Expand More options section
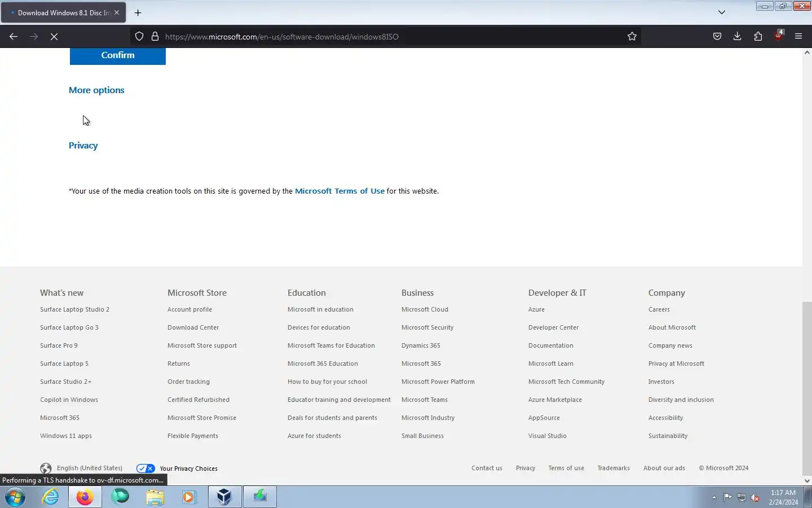Screen dimensions: 812x508 pyautogui.click(x=96, y=90)
